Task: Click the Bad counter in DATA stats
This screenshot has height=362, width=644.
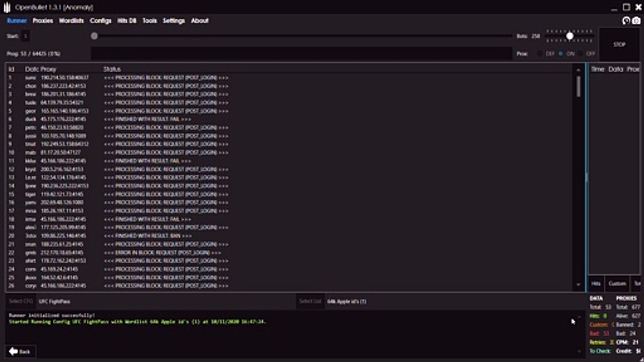Action: point(600,333)
